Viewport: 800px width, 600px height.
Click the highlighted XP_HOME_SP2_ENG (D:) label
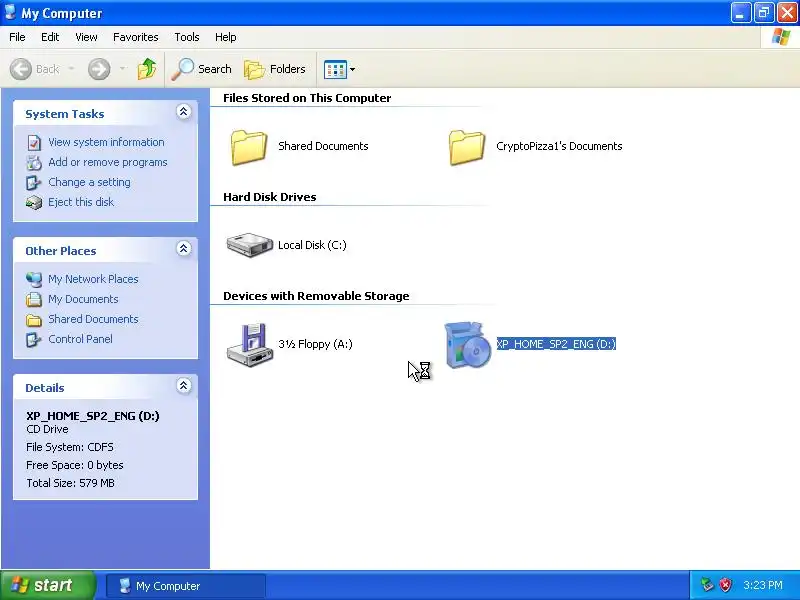pyautogui.click(x=556, y=344)
